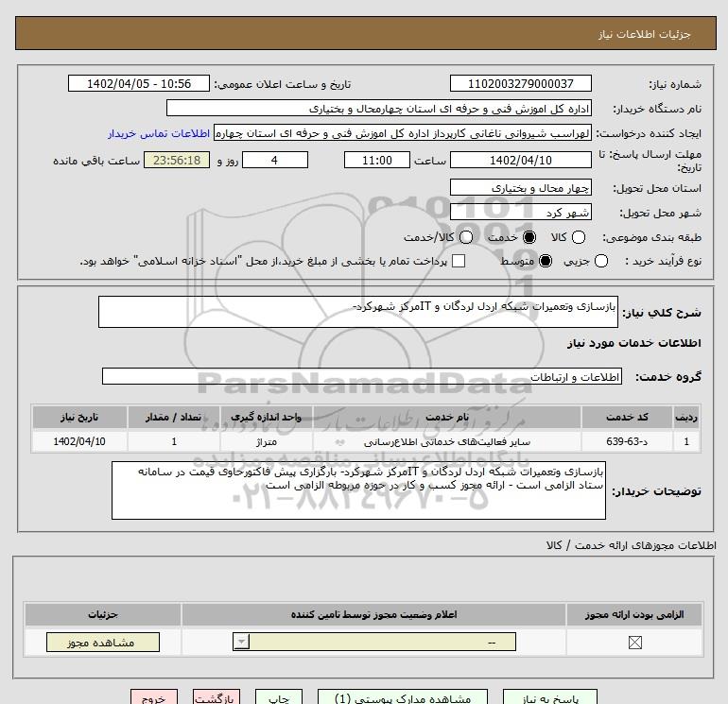This screenshot has width=728, height=704.
Task: Click the request creator field
Action: (403, 133)
